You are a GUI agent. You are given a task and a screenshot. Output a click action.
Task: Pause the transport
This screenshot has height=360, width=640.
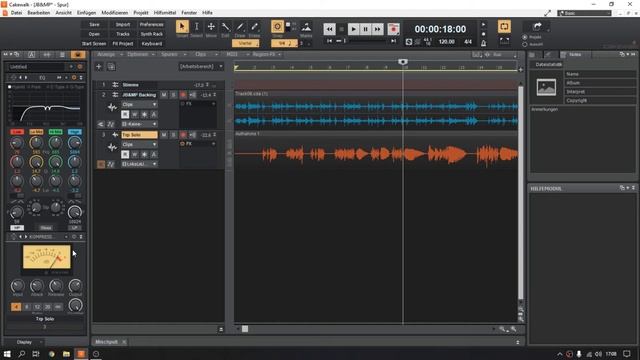(x=365, y=29)
